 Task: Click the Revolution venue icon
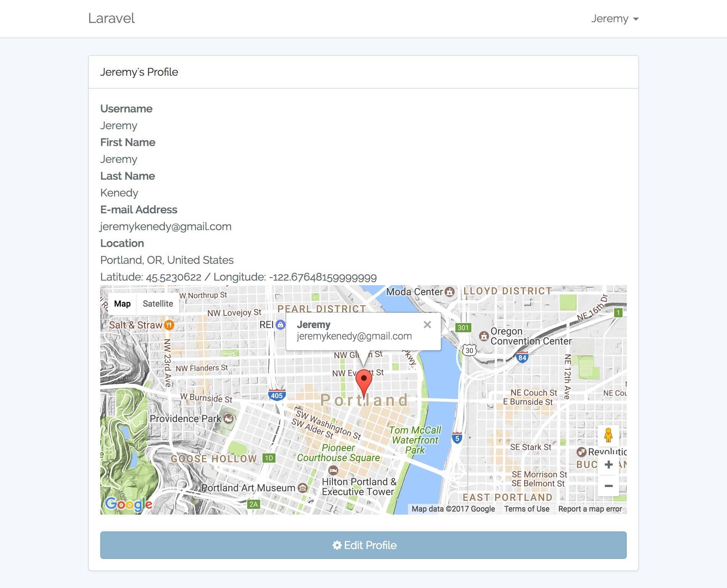(581, 452)
